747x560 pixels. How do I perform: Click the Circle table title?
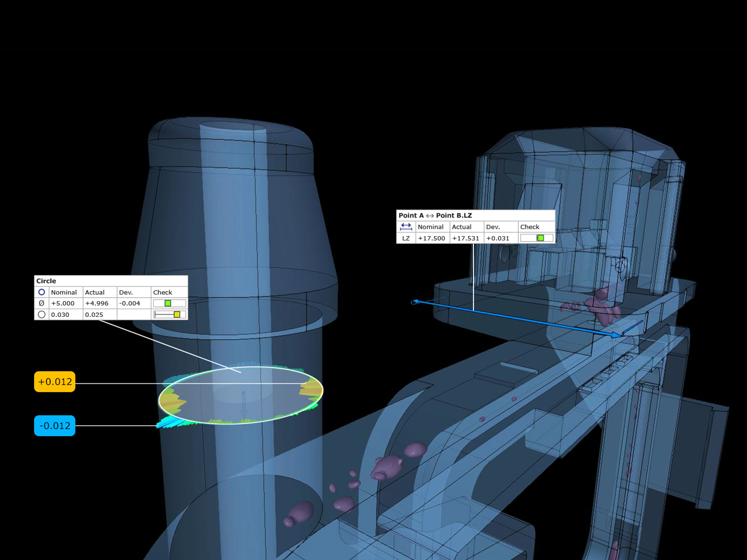(46, 281)
